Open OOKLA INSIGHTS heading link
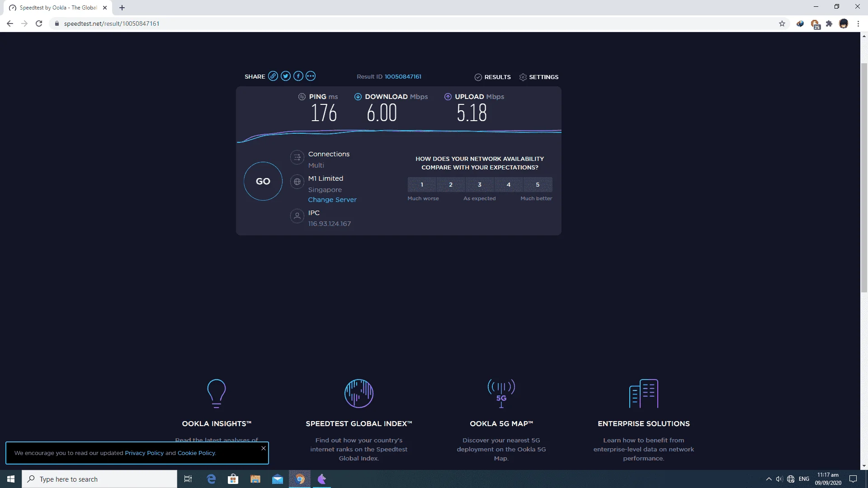Viewport: 868px width, 488px height. click(x=217, y=424)
